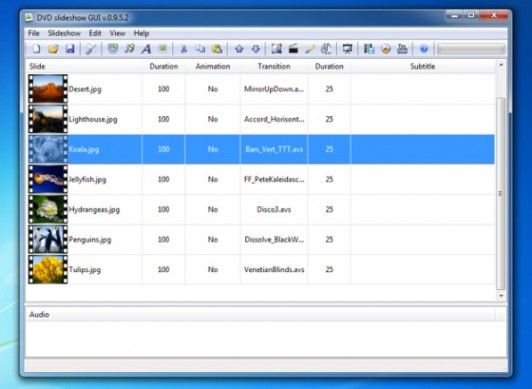Click the Transition column header
The image size is (532, 389).
coord(274,66)
